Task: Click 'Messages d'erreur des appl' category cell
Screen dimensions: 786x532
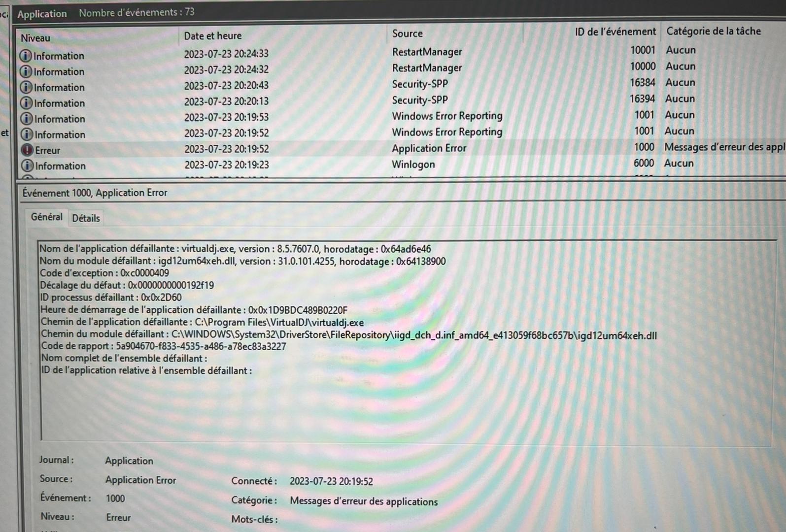Action: (724, 147)
